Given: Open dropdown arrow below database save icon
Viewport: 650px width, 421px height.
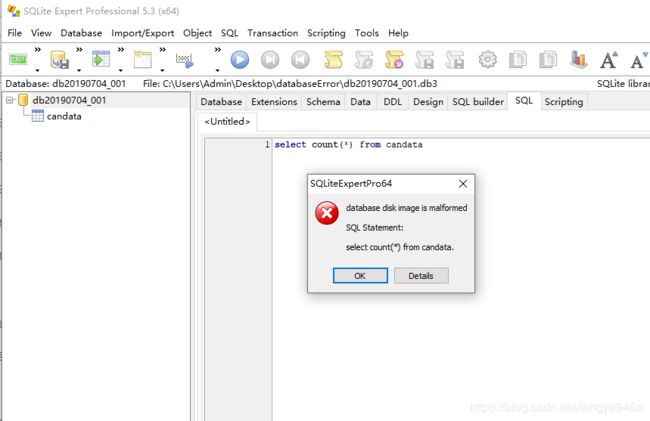Looking at the screenshot, I should coord(79,70).
